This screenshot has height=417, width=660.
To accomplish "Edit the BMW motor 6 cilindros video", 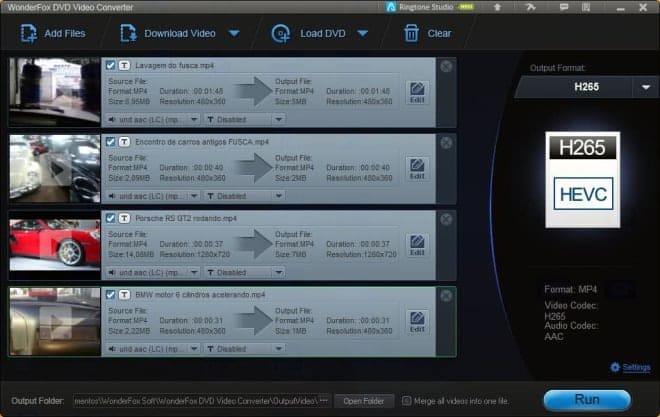I will click(417, 322).
